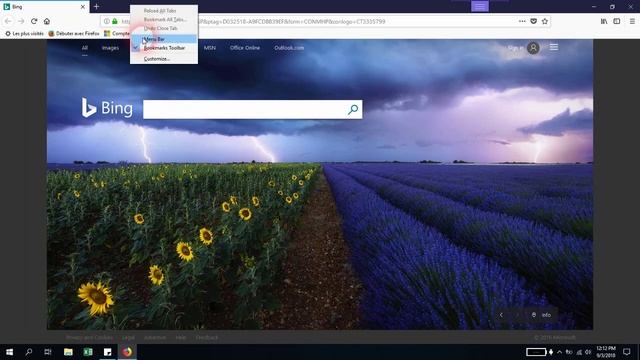Open image Info location button
640x360 pixels.
click(x=542, y=315)
